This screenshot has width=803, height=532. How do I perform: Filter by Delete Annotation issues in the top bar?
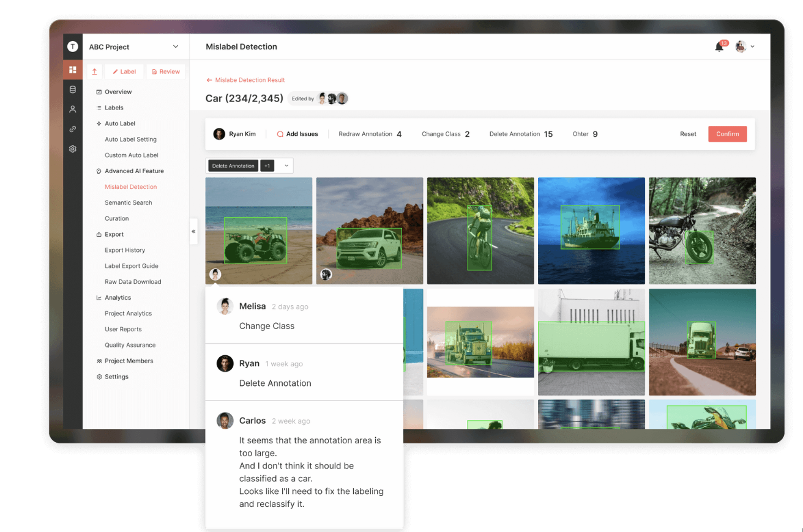(521, 134)
